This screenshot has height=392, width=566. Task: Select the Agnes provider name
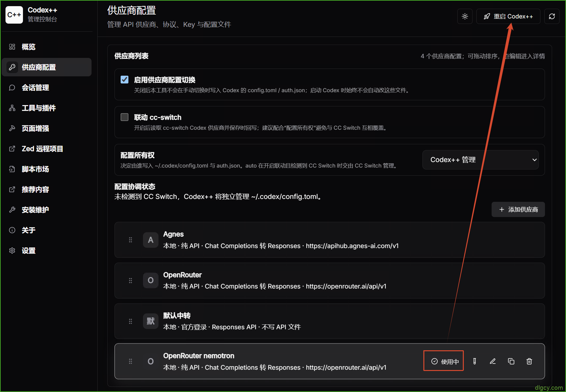[x=173, y=234]
